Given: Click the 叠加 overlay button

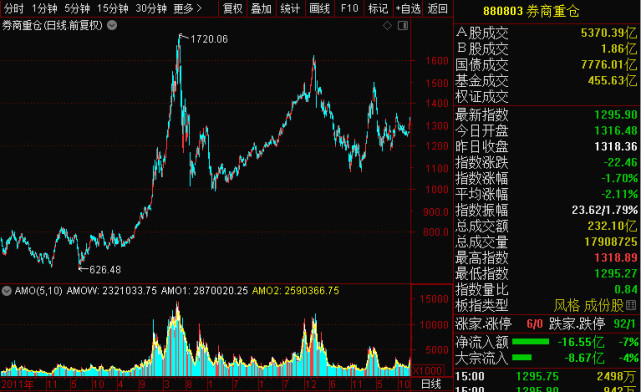Looking at the screenshot, I should click(x=261, y=8).
